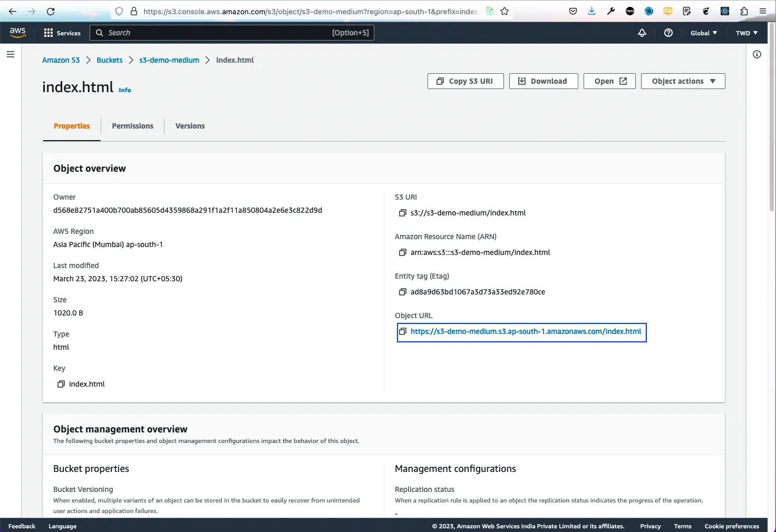776x532 pixels.
Task: Click the Language option in footer
Action: coord(62,526)
